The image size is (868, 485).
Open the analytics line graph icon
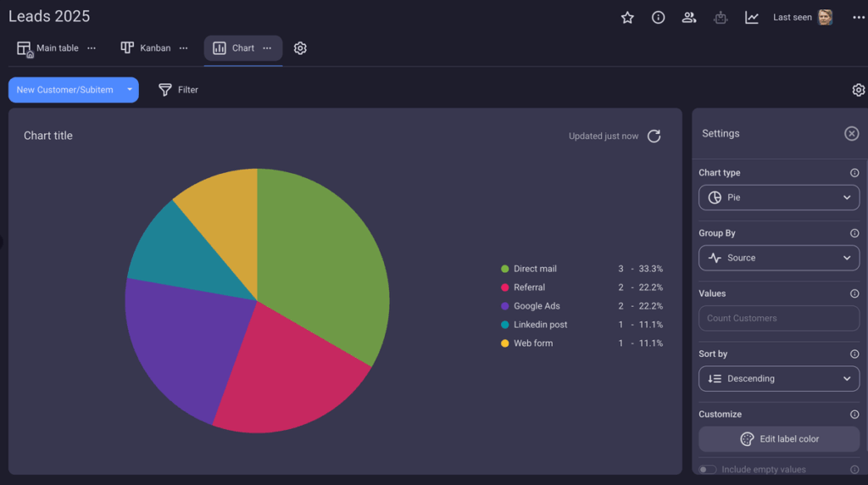752,18
